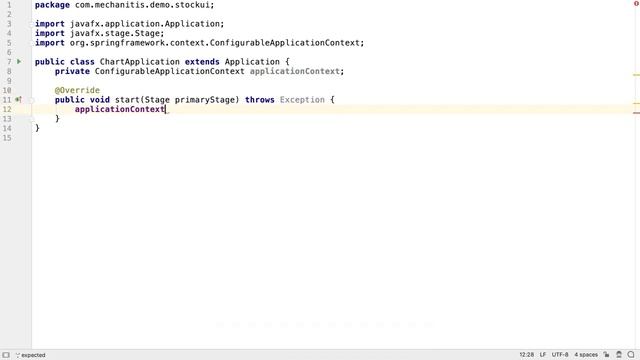This screenshot has height=360, width=640.
Task: Click ConfigurableApplicationContext type on line 8
Action: coord(169,71)
